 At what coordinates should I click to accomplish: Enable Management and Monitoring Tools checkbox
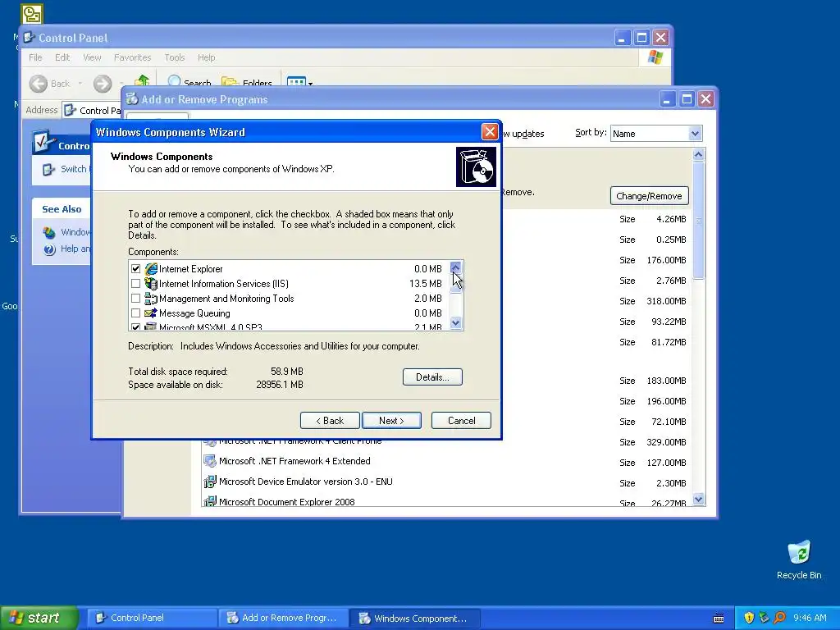coord(135,299)
